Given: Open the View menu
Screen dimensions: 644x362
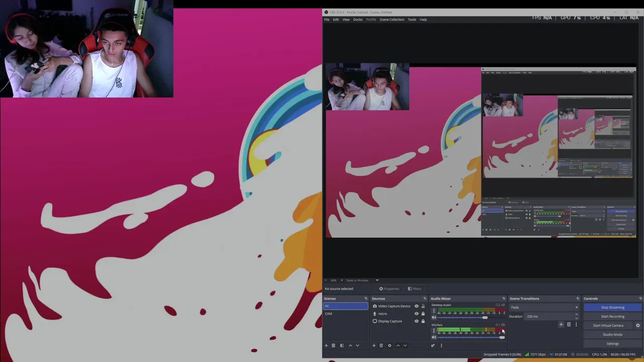Looking at the screenshot, I should click(x=346, y=20).
